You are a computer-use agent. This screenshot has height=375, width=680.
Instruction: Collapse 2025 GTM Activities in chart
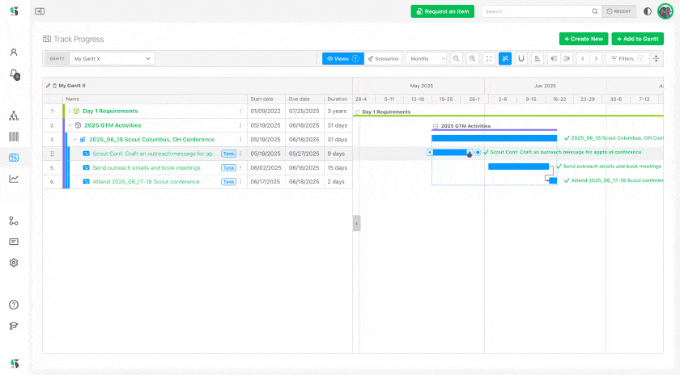[x=435, y=126]
